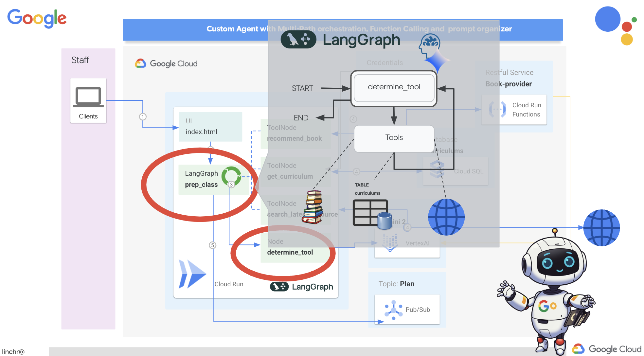Open the Credentials section header
Image resolution: width=644 pixels, height=356 pixels.
tap(385, 62)
